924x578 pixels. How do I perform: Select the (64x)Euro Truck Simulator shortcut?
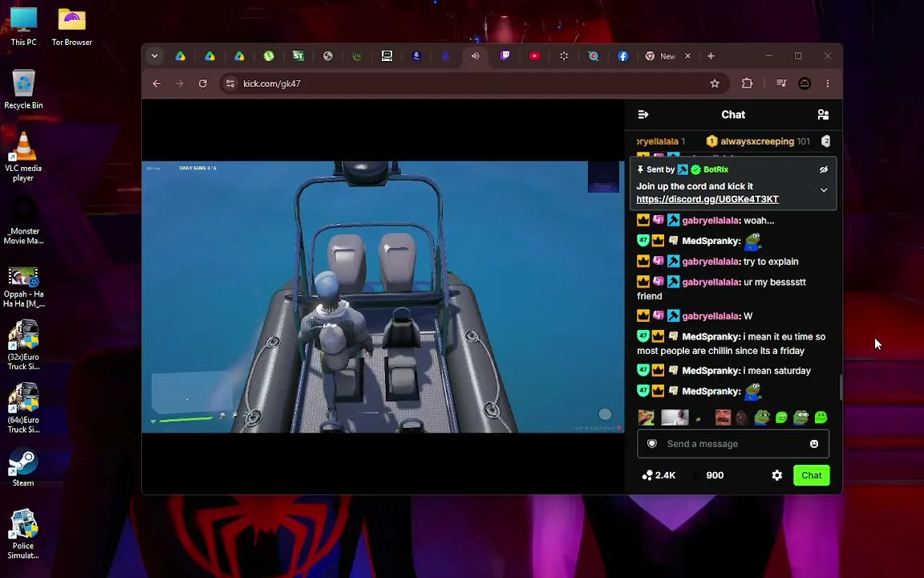pyautogui.click(x=23, y=408)
